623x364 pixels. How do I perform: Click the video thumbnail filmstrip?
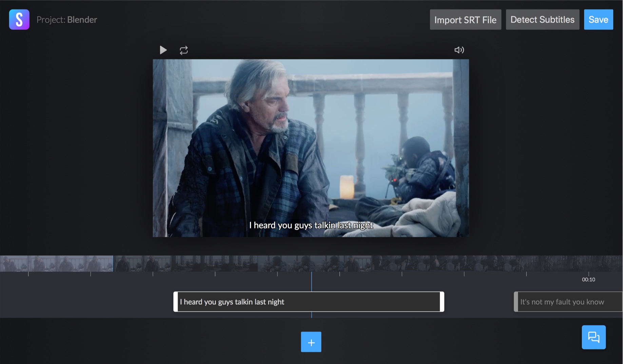coord(311,263)
